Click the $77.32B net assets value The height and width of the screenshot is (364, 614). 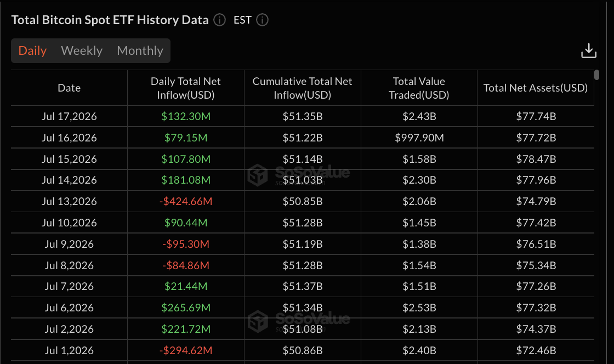pos(536,308)
